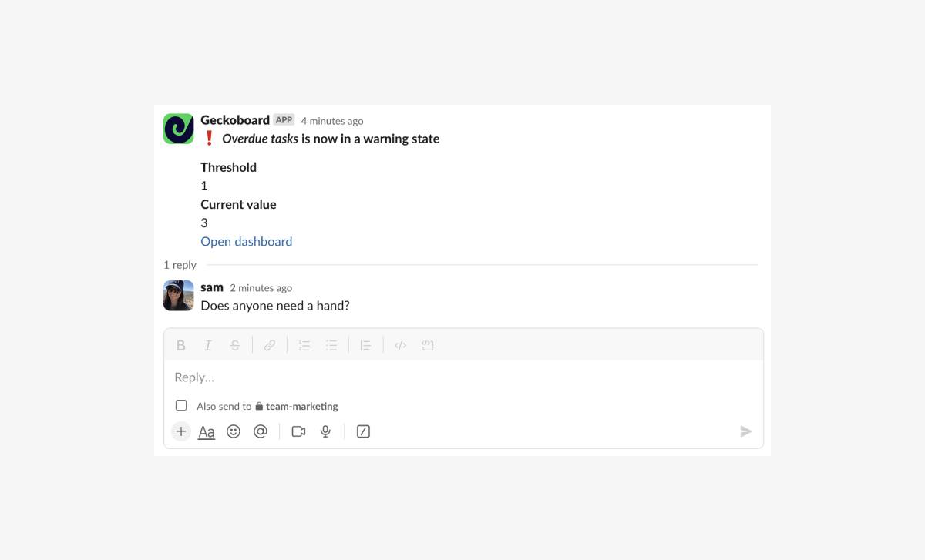Send the reply with arrow button

(746, 431)
